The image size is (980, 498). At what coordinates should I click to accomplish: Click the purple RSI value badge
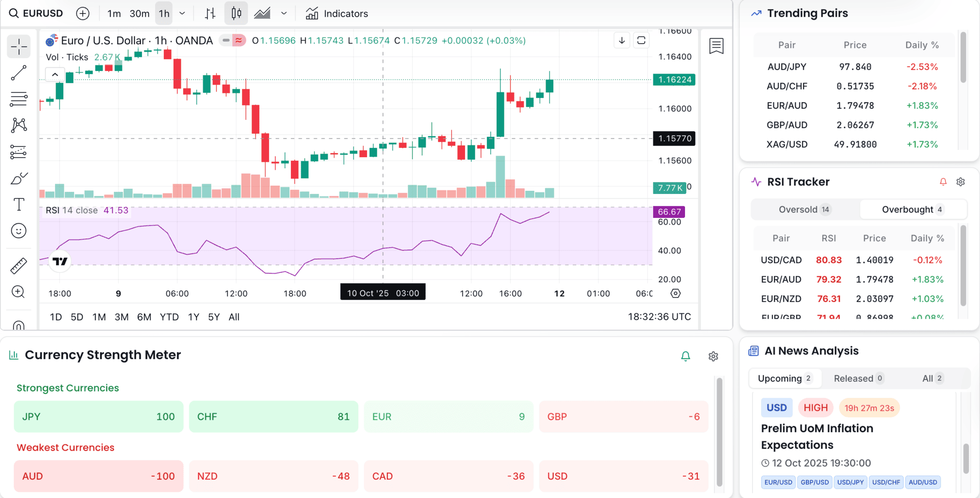[x=669, y=211]
